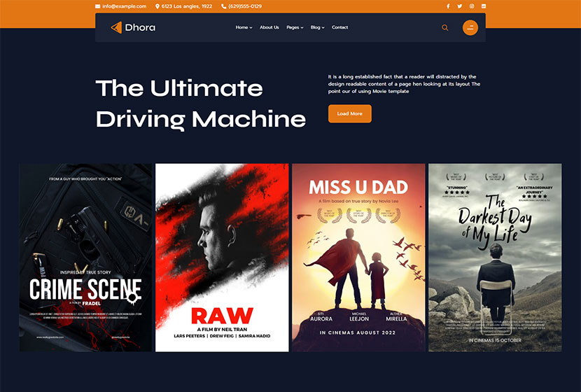Image resolution: width=581 pixels, height=392 pixels.
Task: Click the info@example.com email link
Action: [x=124, y=6]
